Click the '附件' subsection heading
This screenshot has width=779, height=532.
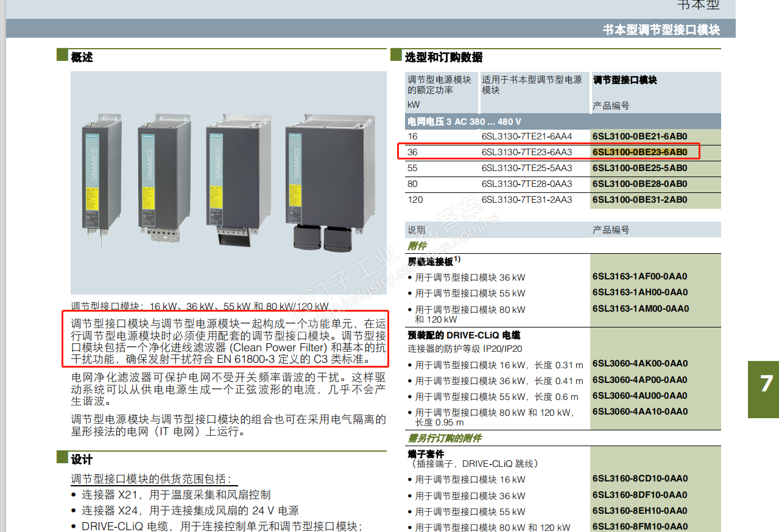tap(417, 245)
